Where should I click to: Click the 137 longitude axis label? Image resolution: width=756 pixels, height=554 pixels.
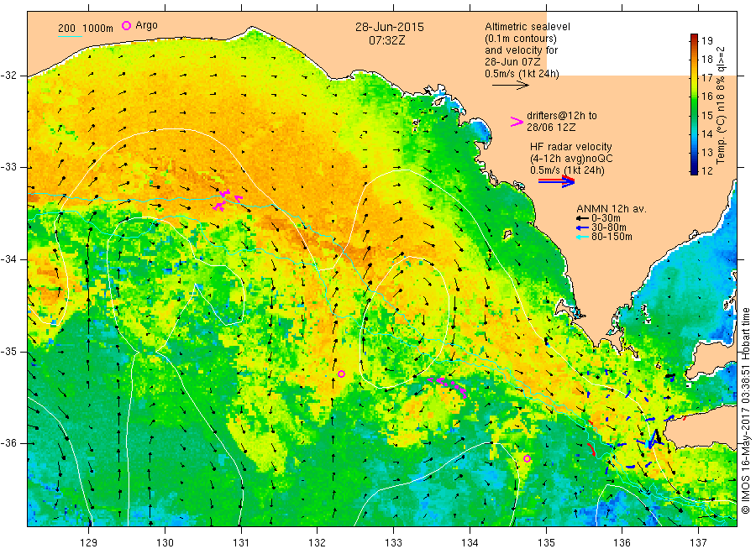click(698, 542)
